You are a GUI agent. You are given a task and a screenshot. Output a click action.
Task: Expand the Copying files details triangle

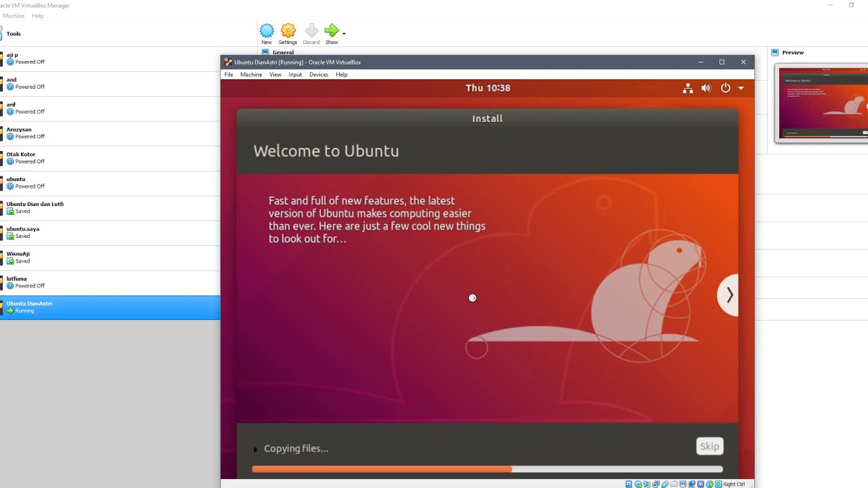click(x=255, y=449)
